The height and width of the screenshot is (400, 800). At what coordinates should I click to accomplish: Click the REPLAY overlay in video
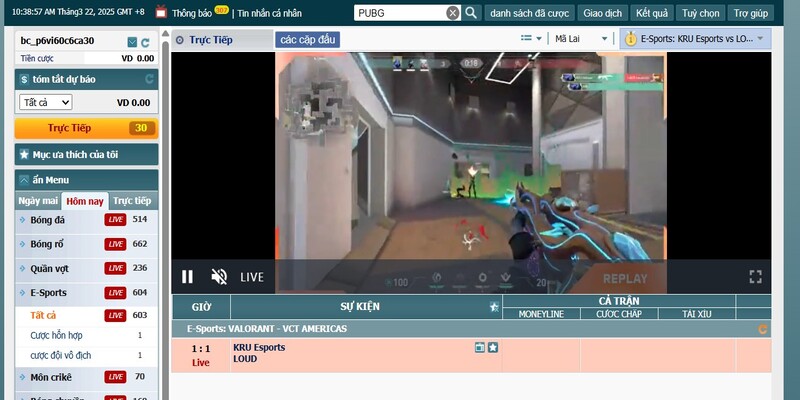click(625, 279)
